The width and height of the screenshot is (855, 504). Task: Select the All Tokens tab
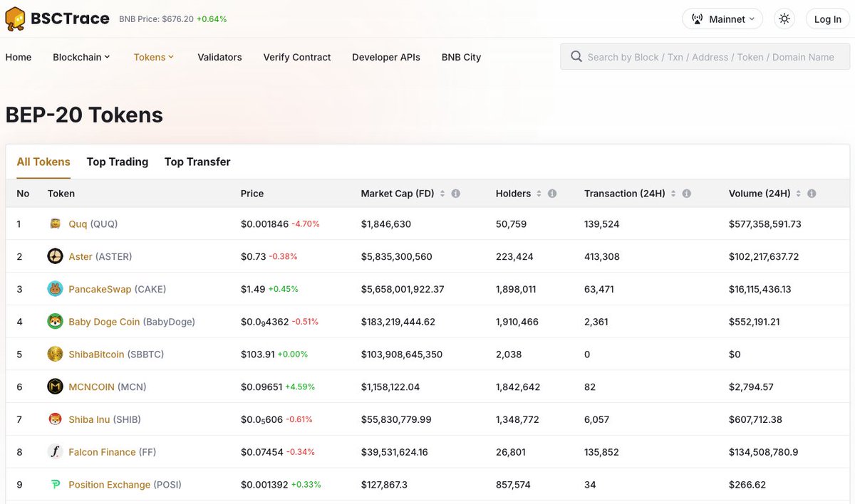(x=43, y=162)
